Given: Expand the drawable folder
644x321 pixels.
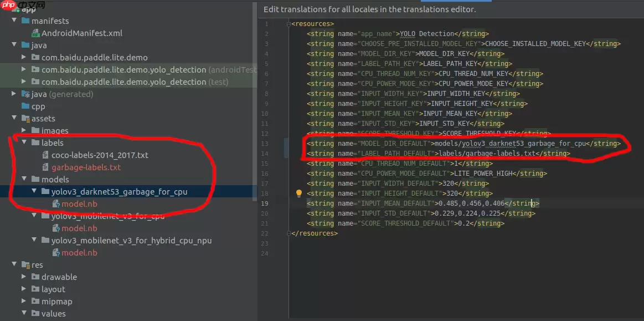Looking at the screenshot, I should [x=24, y=277].
